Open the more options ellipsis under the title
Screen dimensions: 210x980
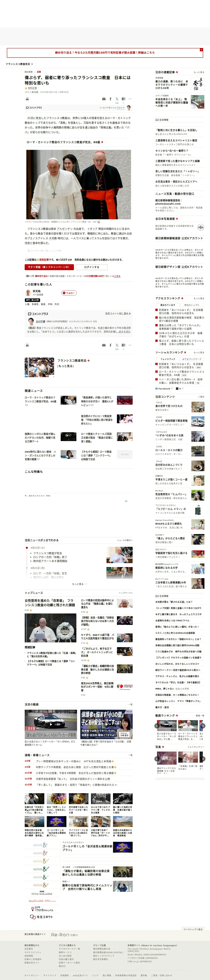click(x=130, y=99)
